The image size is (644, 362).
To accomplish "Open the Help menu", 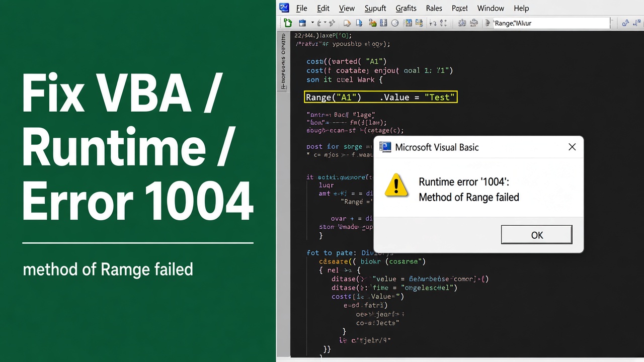I will pos(521,8).
